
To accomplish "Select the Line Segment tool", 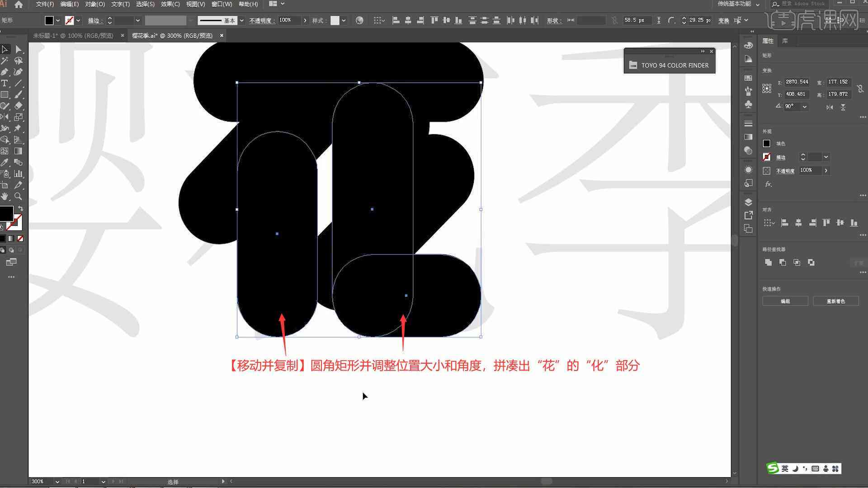I will [18, 83].
